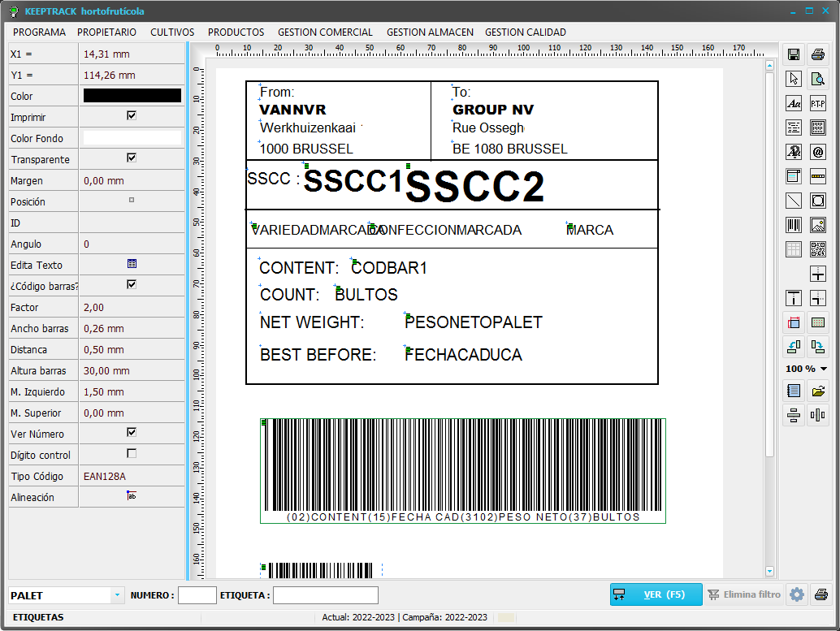Click the black Color swatch
This screenshot has width=840, height=631.
(132, 96)
